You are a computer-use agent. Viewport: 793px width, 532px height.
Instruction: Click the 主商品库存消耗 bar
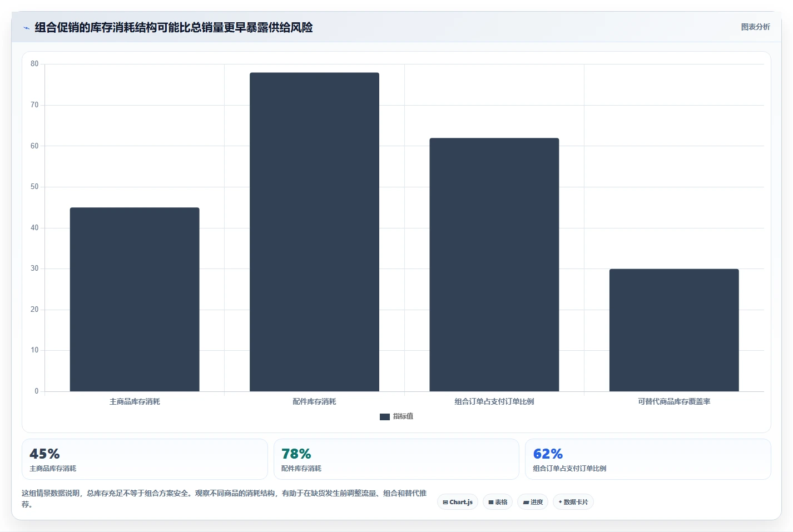point(135,300)
